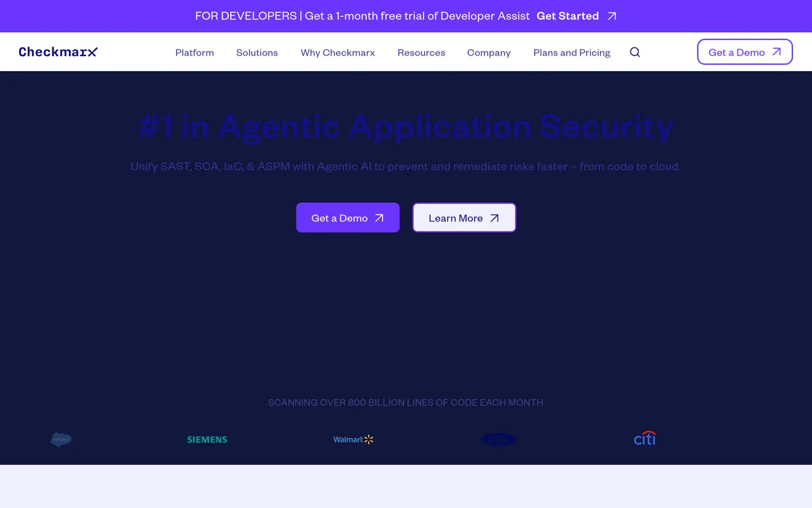Image resolution: width=812 pixels, height=508 pixels.
Task: Click the arrow in the header Get a Demo
Action: [x=777, y=51]
